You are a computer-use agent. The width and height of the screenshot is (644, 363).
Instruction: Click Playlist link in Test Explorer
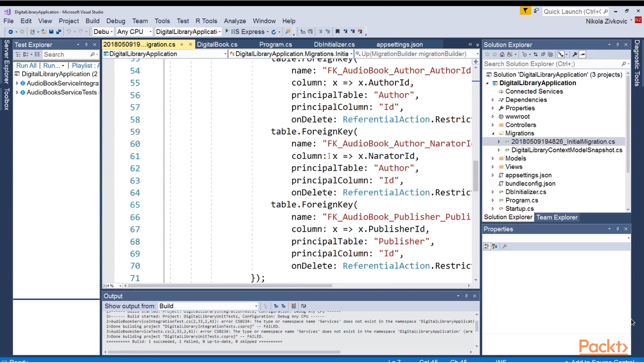click(x=85, y=65)
